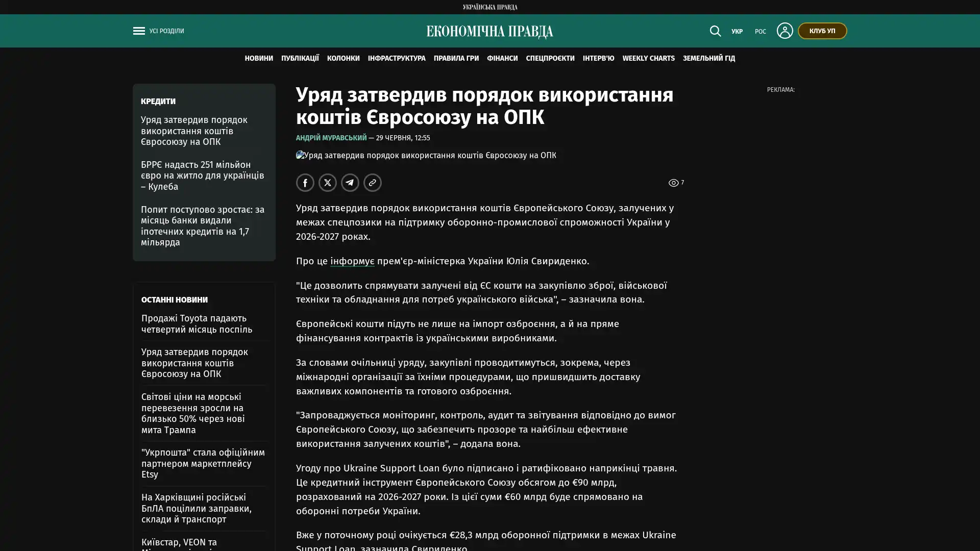Open the Toyota sales falling news item
The width and height of the screenshot is (980, 551).
click(197, 324)
